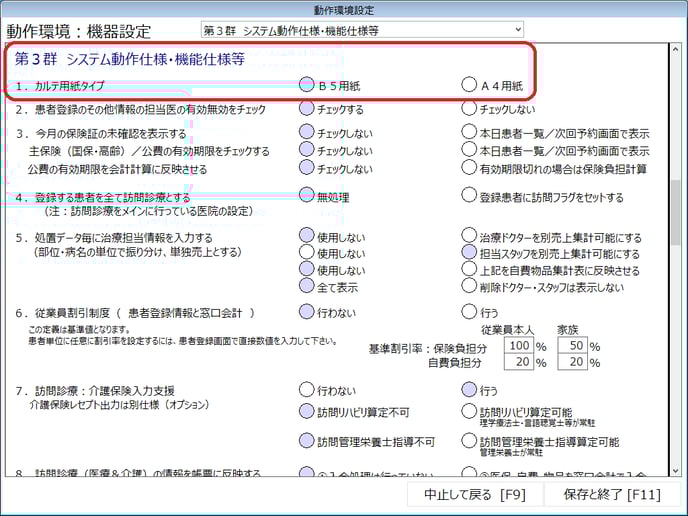Choose 行わない for employee discount system
The width and height of the screenshot is (688, 516).
click(x=307, y=311)
